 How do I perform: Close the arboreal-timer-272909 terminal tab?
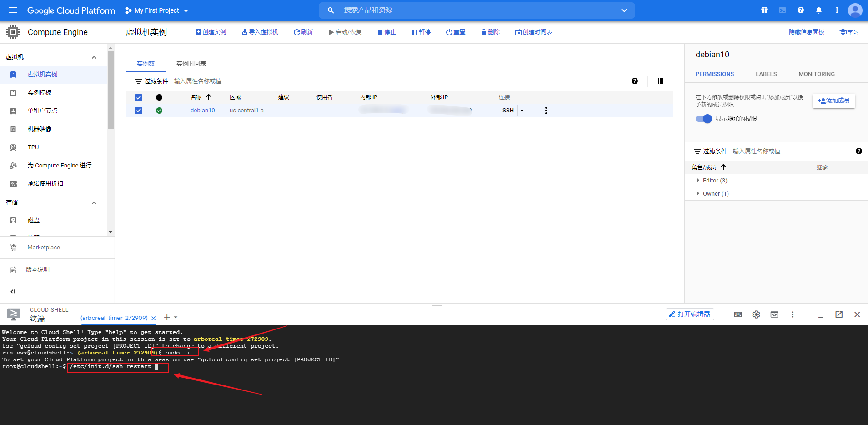(x=154, y=318)
